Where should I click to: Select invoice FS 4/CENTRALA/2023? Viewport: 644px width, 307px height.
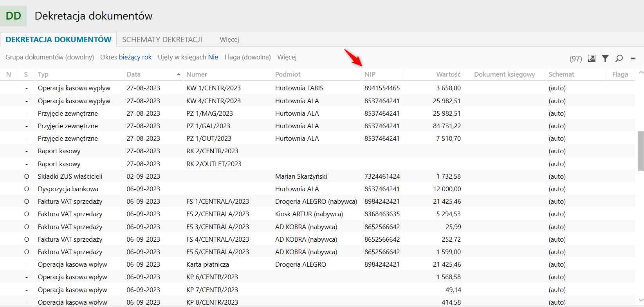click(x=218, y=239)
